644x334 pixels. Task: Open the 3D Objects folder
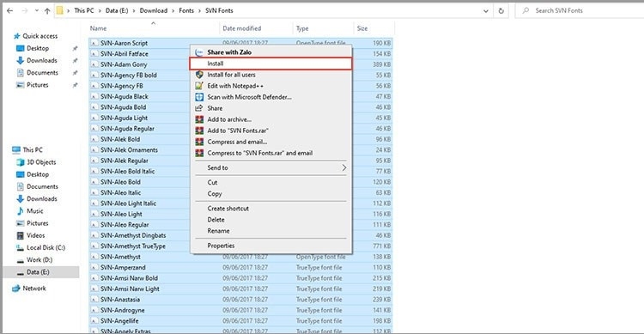point(41,162)
